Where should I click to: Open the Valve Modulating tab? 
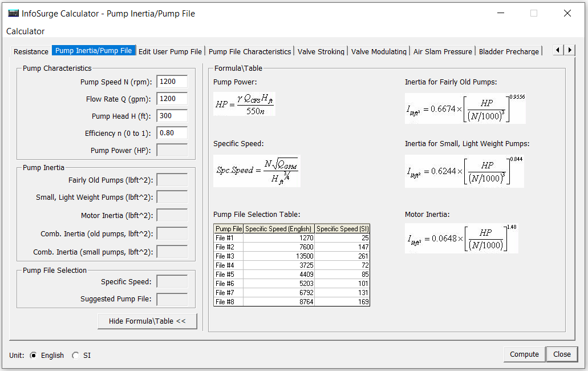point(379,51)
